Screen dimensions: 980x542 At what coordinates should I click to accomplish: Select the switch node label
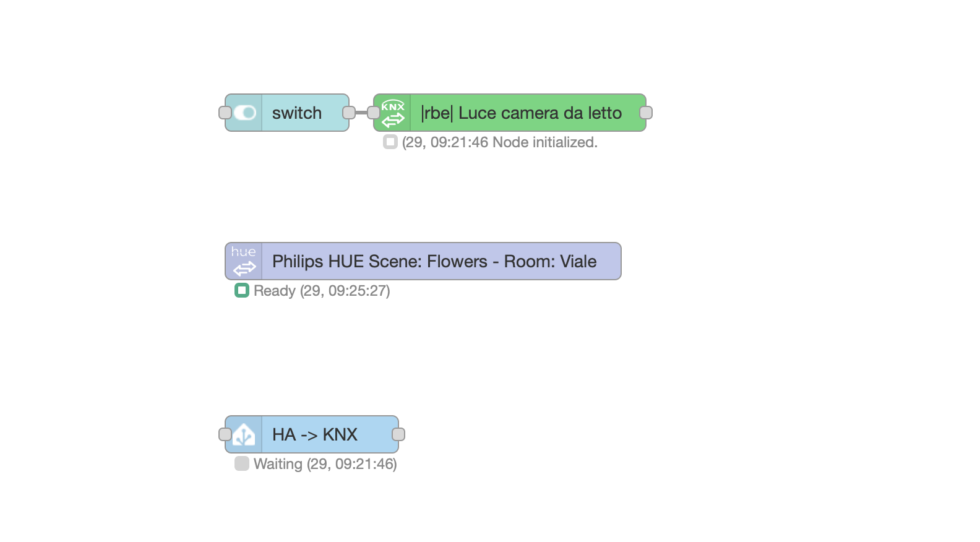click(297, 113)
